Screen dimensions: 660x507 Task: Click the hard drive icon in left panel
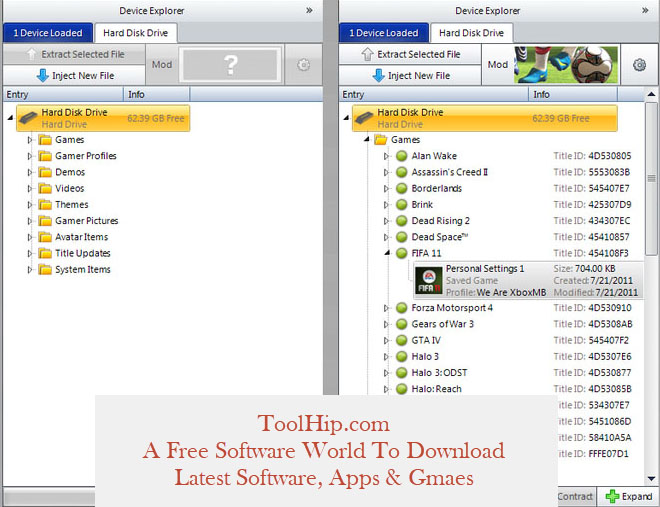coord(28,118)
